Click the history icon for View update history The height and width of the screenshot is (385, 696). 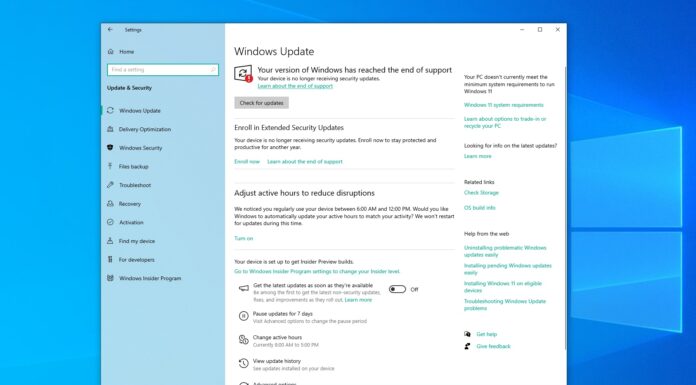(243, 363)
